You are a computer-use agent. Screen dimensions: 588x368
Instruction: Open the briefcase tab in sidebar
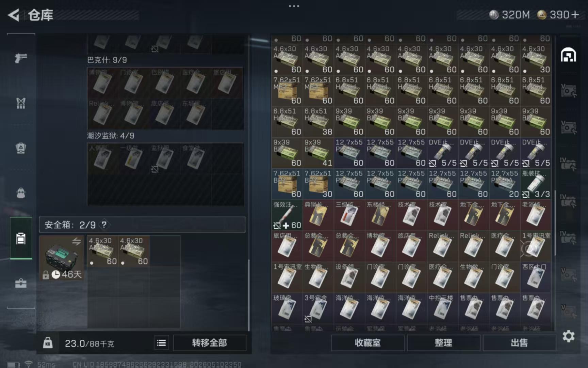point(21,283)
